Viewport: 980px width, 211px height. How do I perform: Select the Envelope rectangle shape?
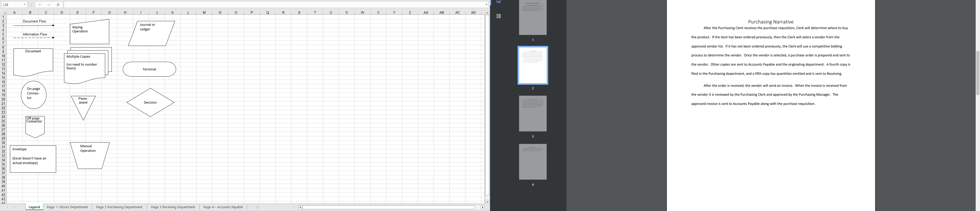pos(33,159)
